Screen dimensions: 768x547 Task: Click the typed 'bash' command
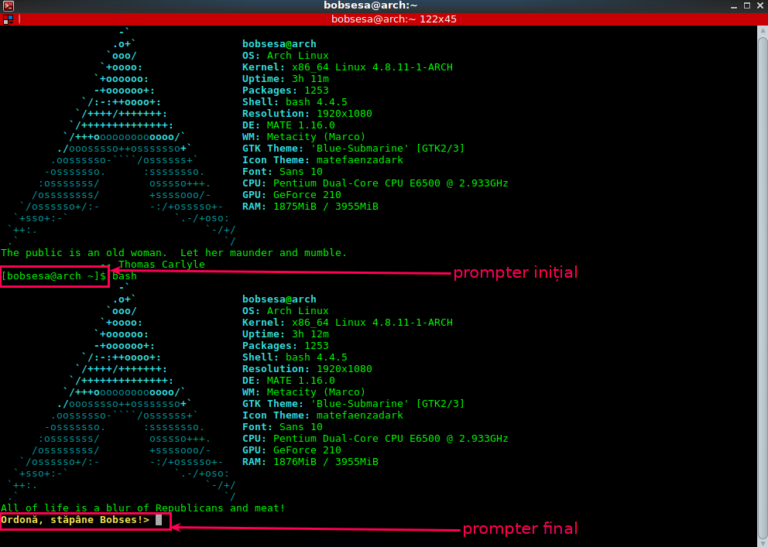(x=124, y=276)
